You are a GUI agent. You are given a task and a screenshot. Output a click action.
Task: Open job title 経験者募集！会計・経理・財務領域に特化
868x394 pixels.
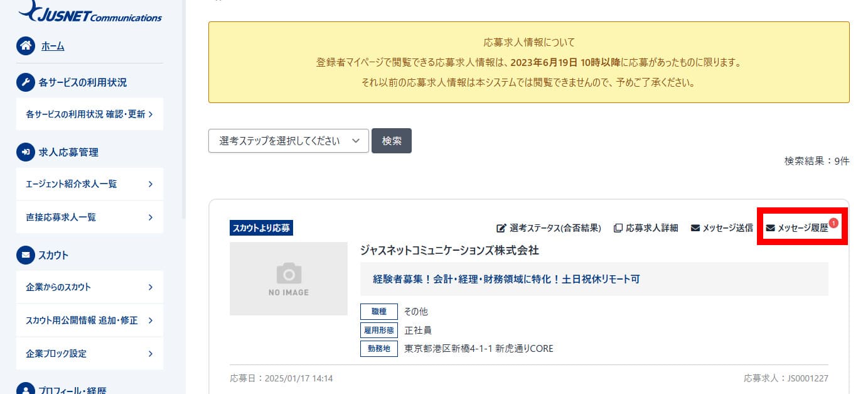tap(506, 279)
